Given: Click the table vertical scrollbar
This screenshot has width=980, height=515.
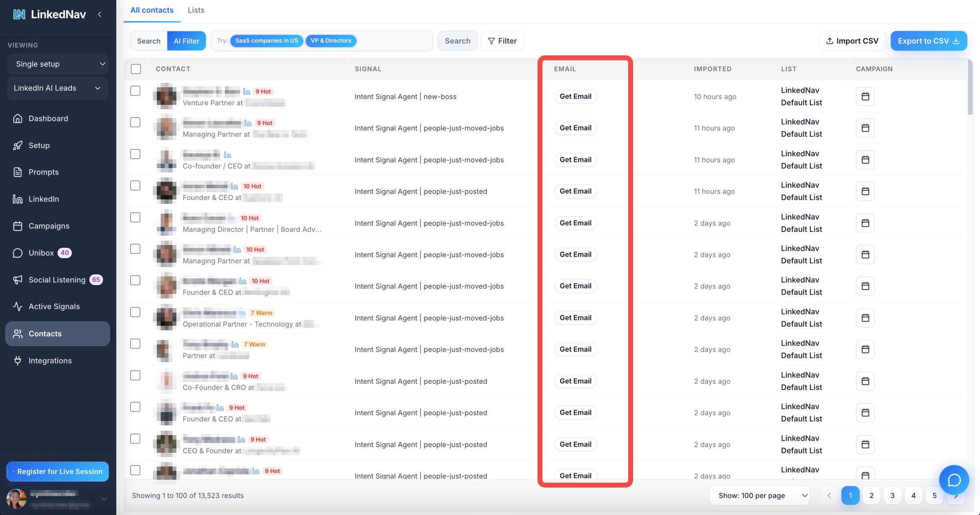Looking at the screenshot, I should 970,87.
